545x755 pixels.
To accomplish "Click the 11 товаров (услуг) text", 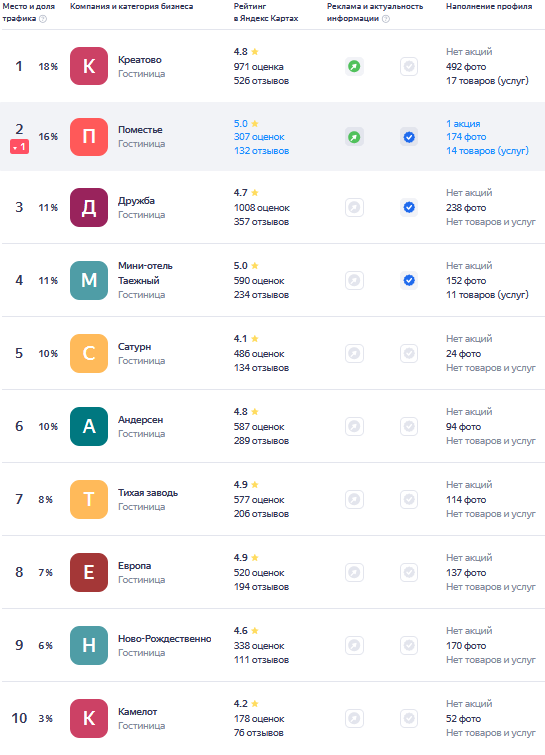I will [x=487, y=295].
